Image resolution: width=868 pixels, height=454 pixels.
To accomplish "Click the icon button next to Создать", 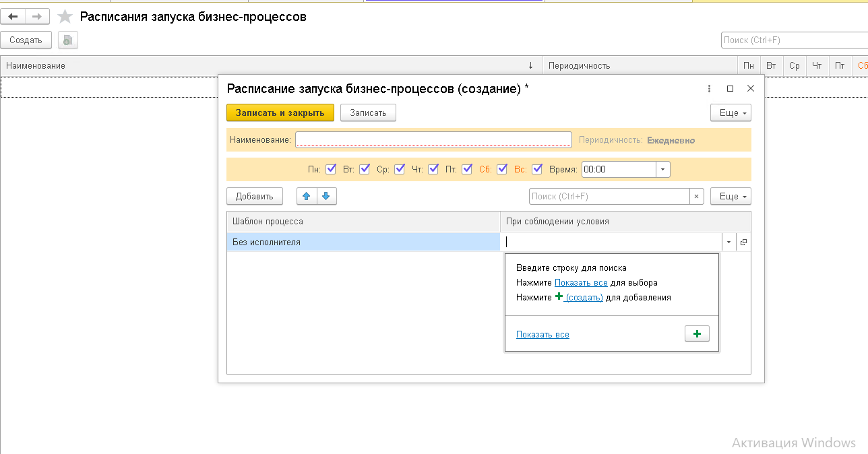I will point(67,40).
